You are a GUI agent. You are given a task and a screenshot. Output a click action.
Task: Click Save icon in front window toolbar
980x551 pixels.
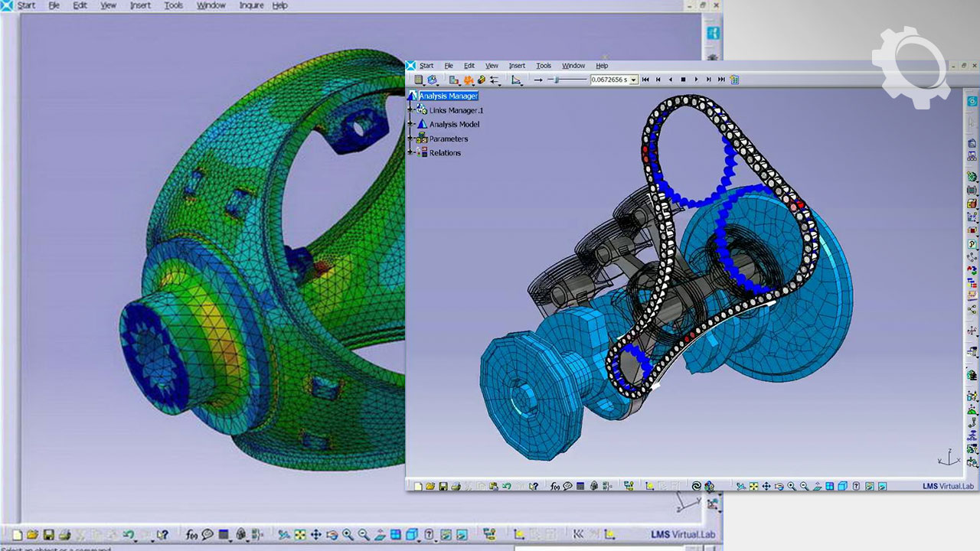(443, 486)
